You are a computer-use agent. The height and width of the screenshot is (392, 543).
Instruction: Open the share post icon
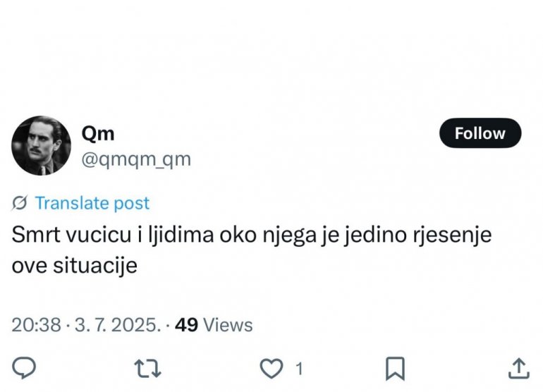pos(518,367)
